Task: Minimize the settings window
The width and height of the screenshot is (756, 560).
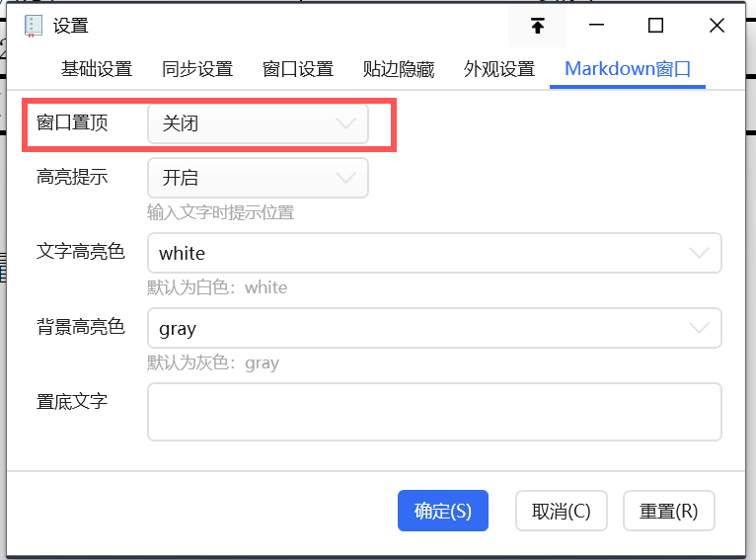Action: pyautogui.click(x=596, y=26)
